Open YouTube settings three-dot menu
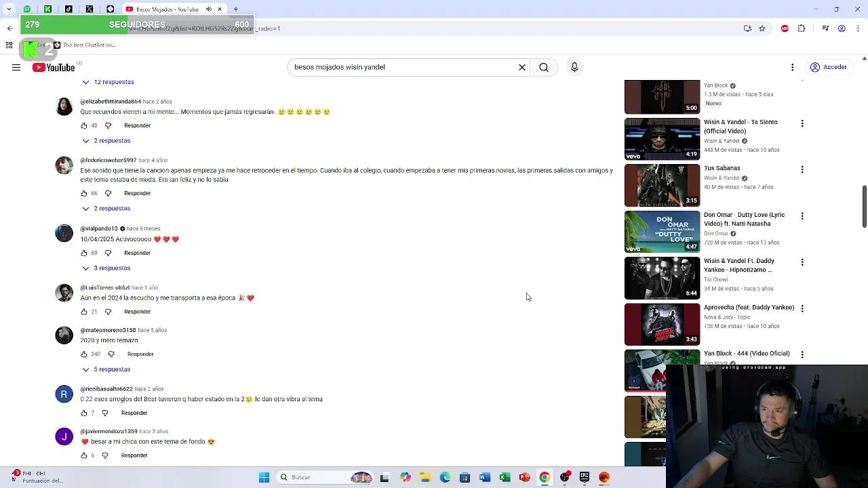This screenshot has height=488, width=868. (x=792, y=67)
